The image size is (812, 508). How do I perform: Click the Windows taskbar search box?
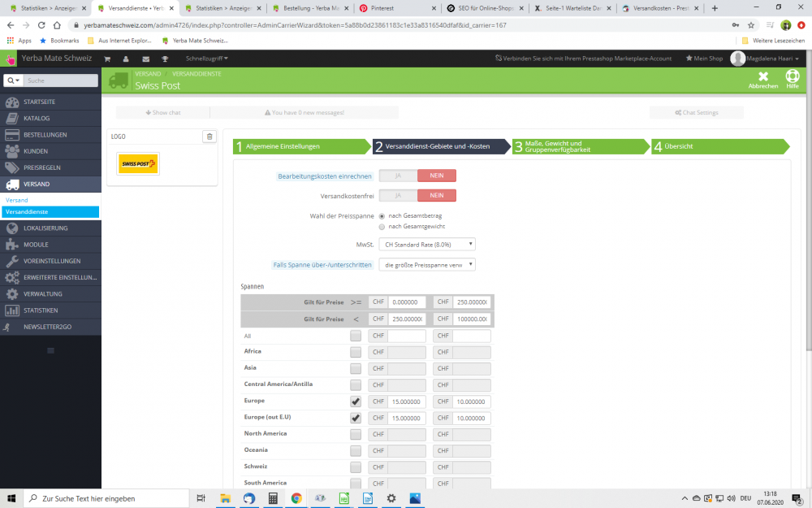pos(106,498)
